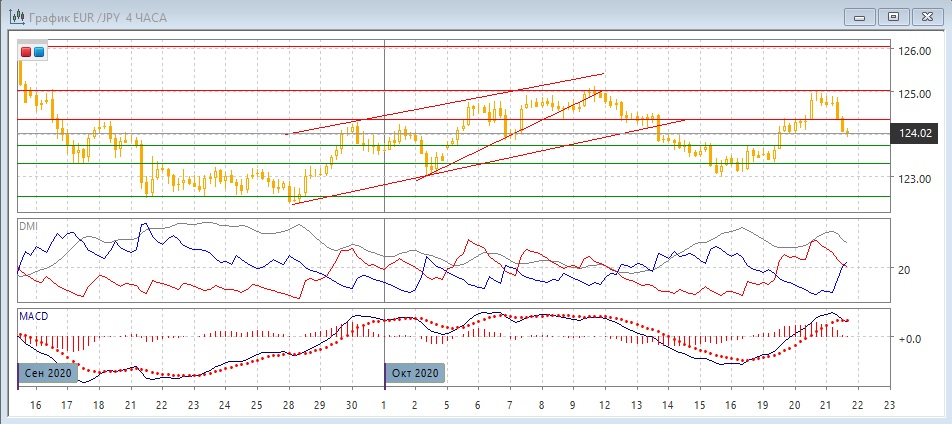Click the candlestick chart icon in title bar

[x=16, y=16]
